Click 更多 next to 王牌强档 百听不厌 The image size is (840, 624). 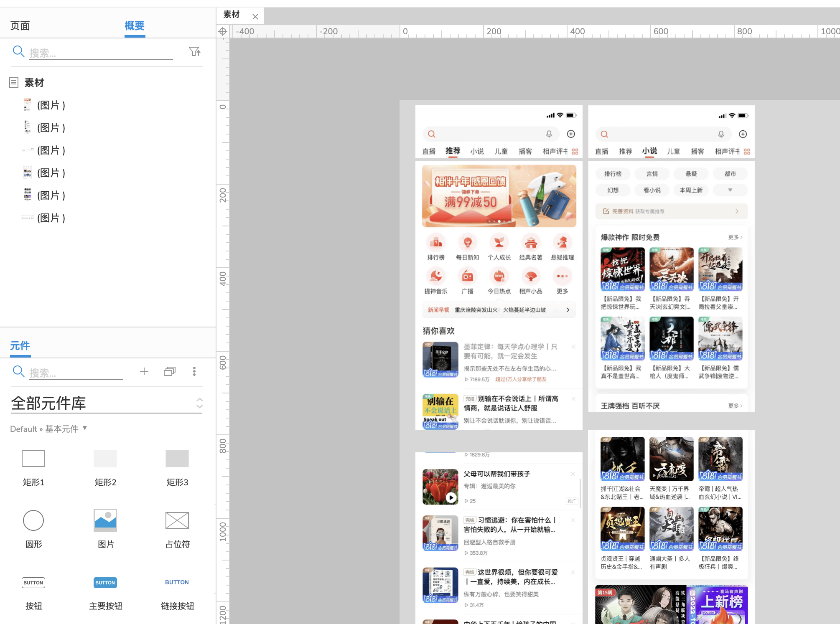point(735,406)
